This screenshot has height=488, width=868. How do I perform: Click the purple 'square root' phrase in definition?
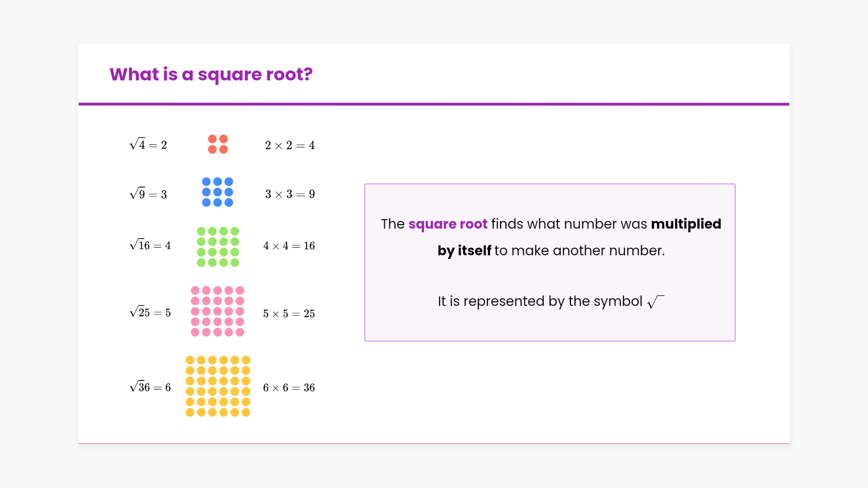coord(448,224)
